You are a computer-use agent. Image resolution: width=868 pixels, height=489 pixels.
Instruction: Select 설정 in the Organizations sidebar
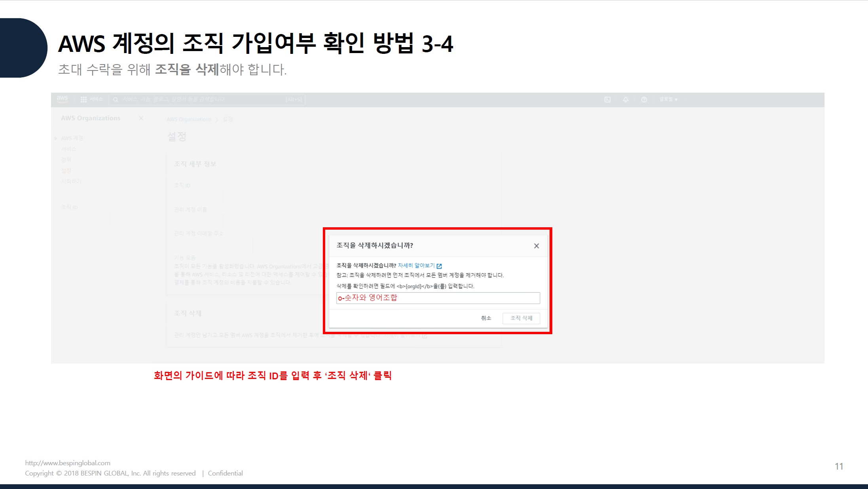(x=66, y=171)
